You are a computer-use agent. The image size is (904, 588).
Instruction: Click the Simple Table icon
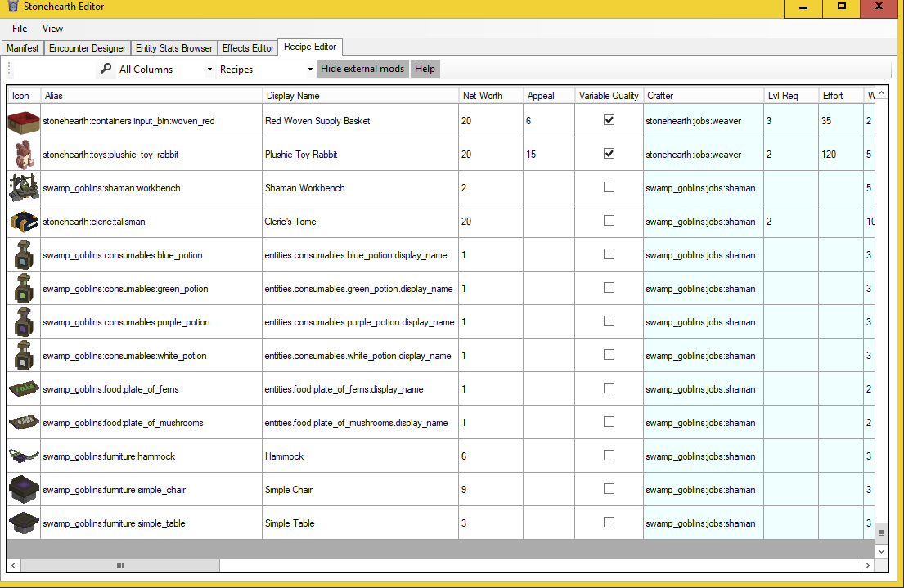click(x=24, y=523)
